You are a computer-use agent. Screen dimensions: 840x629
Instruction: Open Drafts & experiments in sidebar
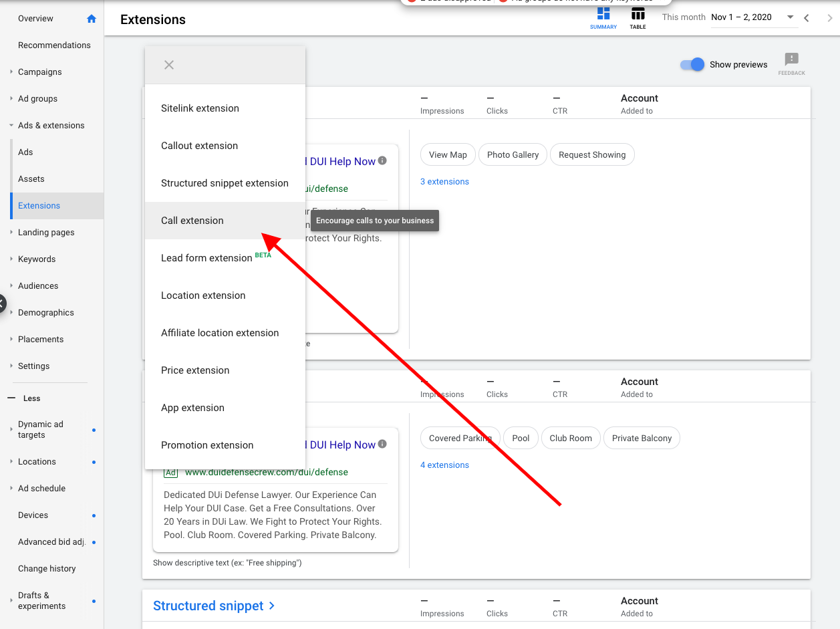click(41, 601)
